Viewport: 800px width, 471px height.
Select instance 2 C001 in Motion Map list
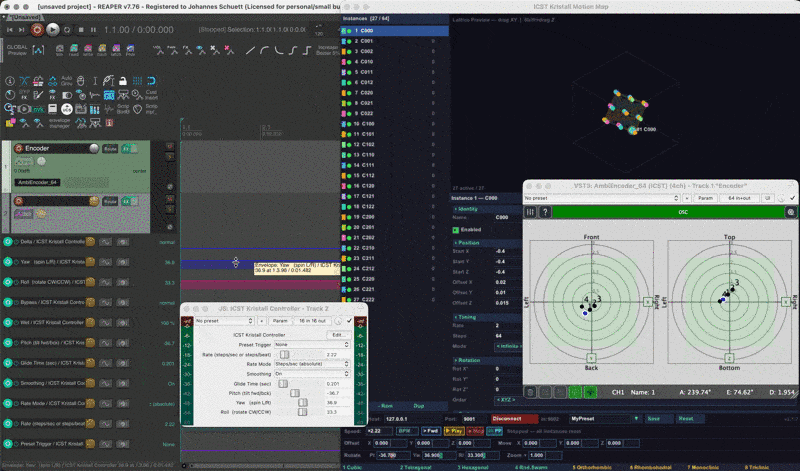pos(395,41)
